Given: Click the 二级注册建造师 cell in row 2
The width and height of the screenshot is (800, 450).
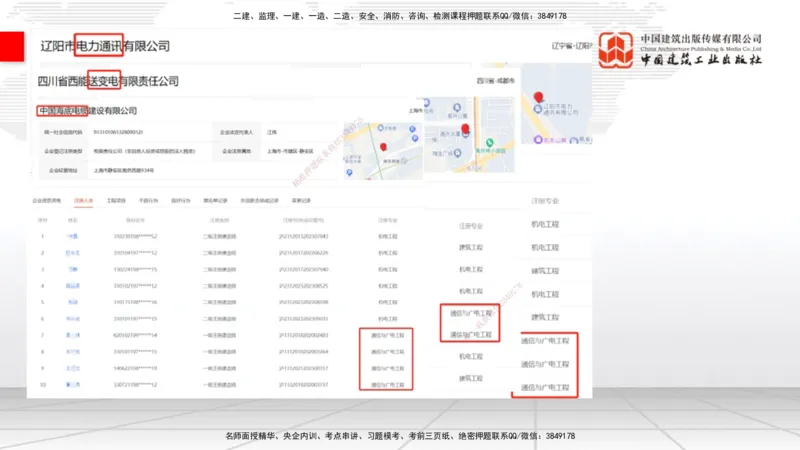Looking at the screenshot, I should pyautogui.click(x=219, y=253).
